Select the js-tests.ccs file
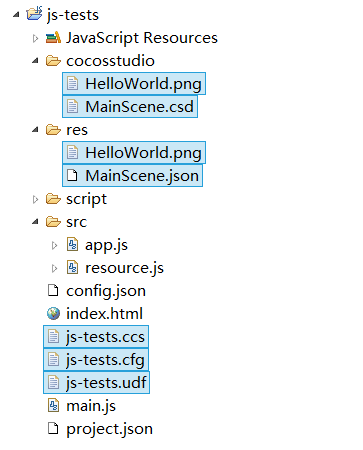 (x=96, y=337)
